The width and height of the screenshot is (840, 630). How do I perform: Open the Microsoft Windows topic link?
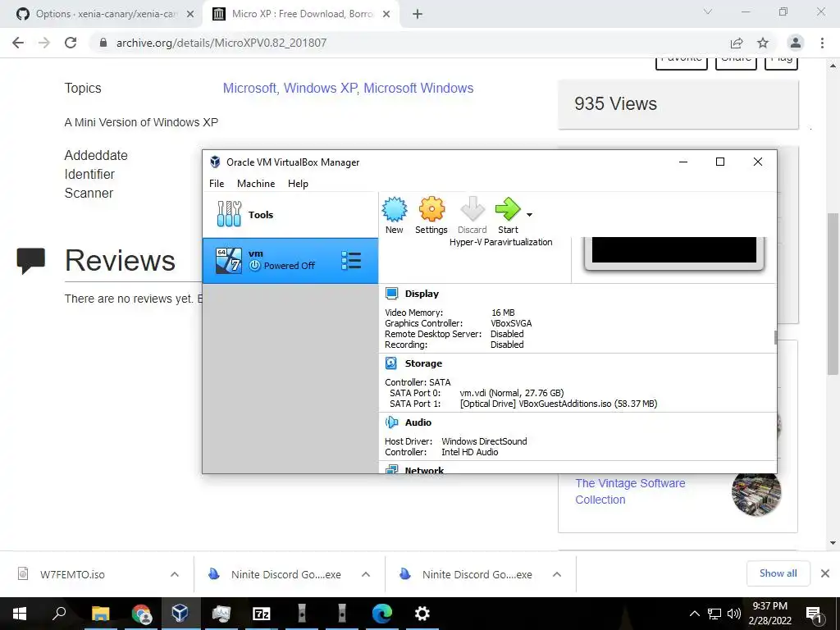click(x=418, y=88)
